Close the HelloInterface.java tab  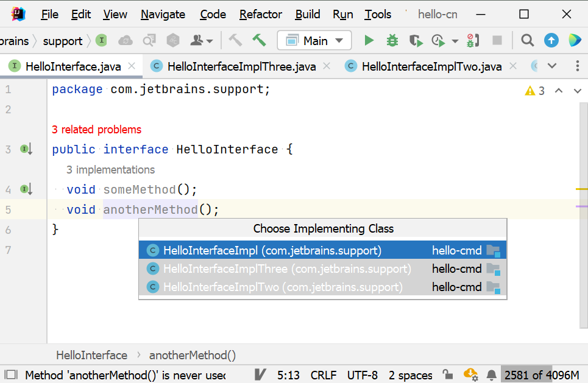click(132, 66)
